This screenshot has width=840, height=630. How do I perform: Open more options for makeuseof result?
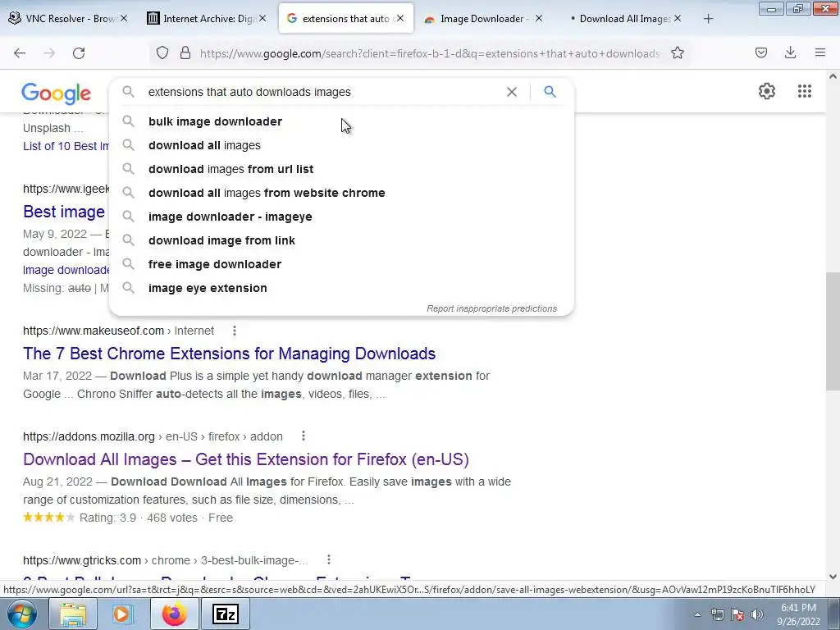pyautogui.click(x=234, y=331)
